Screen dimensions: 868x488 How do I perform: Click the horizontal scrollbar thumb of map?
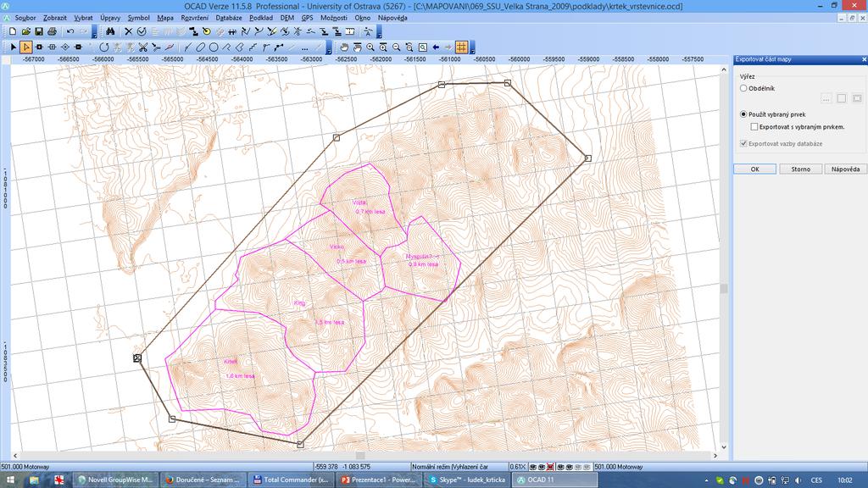(360, 456)
